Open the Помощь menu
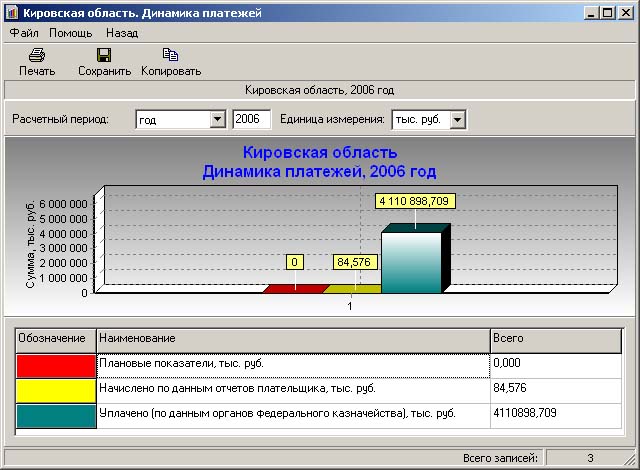 tap(70, 33)
